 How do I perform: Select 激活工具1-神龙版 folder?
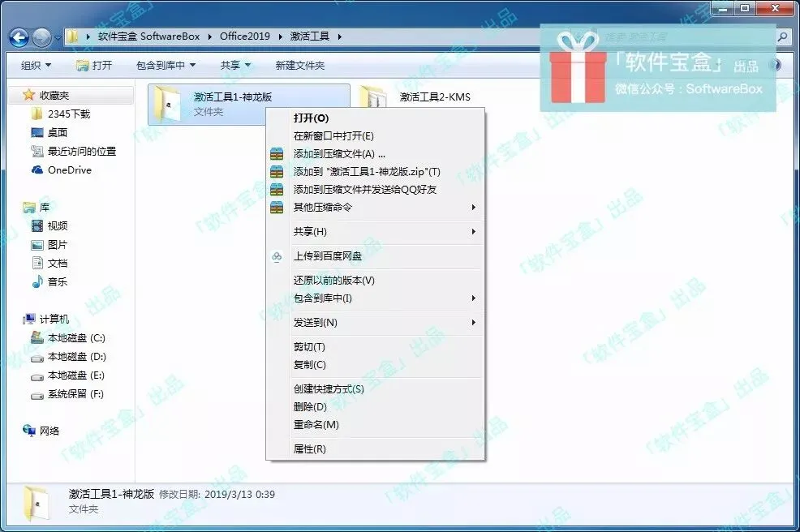point(249,104)
